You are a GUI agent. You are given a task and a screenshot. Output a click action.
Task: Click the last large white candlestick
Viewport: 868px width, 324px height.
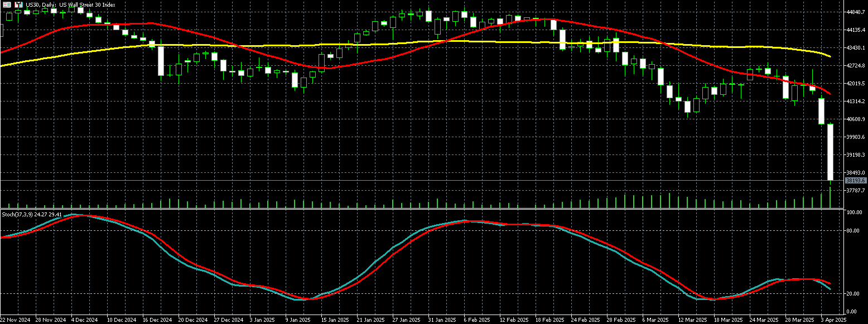click(830, 152)
